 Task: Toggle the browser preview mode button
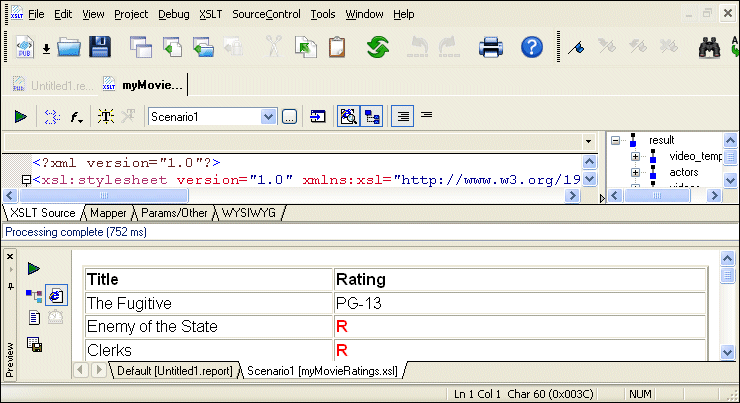point(56,295)
